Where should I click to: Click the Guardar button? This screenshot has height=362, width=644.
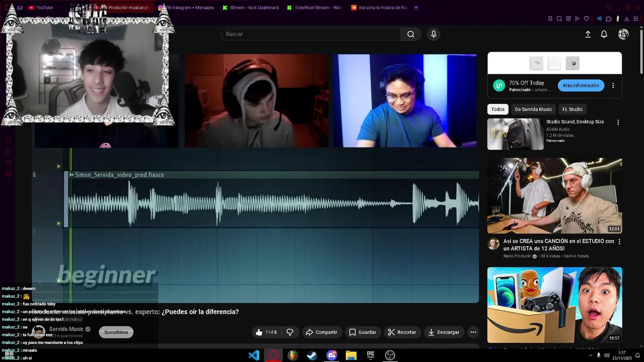[362, 332]
